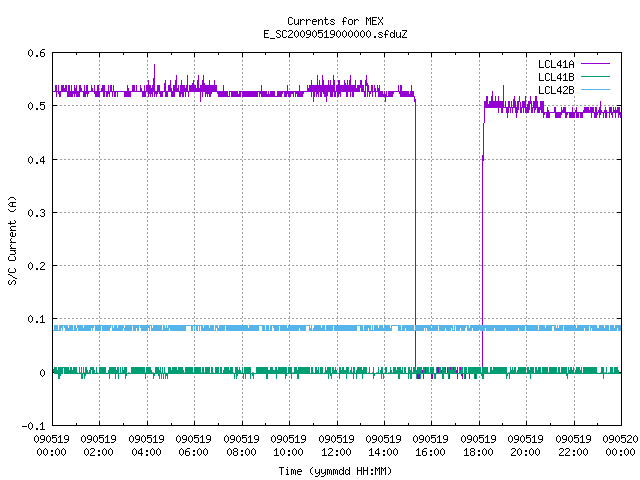Click the LCL41A legend label

coord(556,64)
